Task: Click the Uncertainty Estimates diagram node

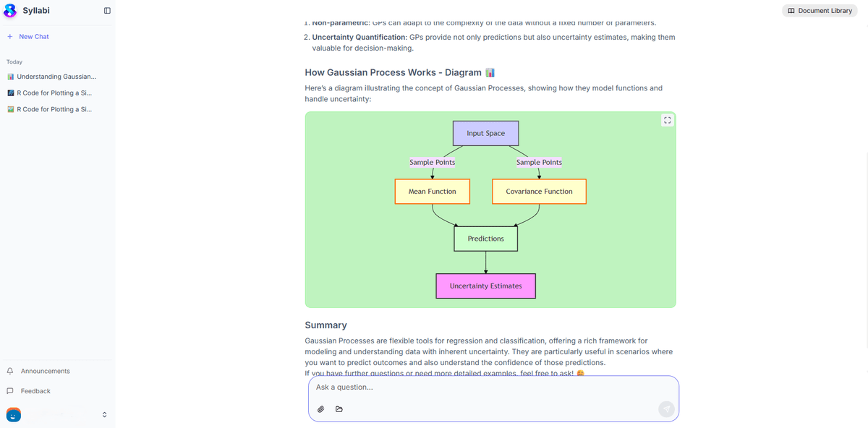Action: click(485, 286)
